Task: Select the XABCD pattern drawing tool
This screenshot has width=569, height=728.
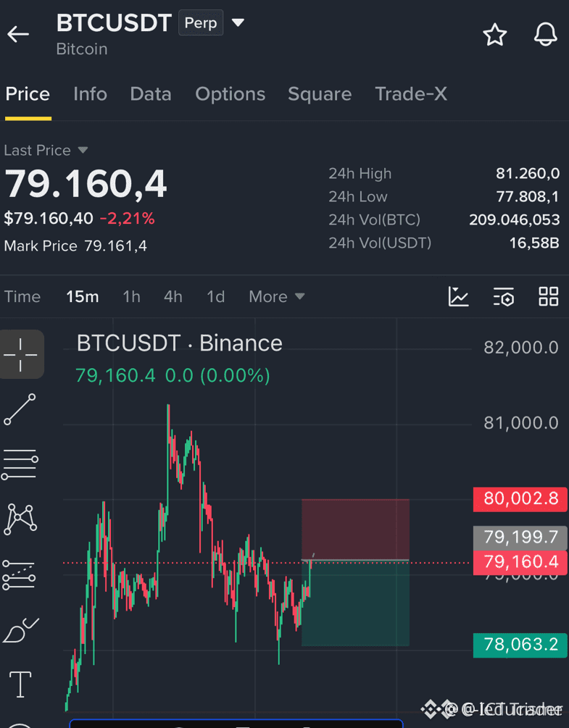Action: pos(20,519)
